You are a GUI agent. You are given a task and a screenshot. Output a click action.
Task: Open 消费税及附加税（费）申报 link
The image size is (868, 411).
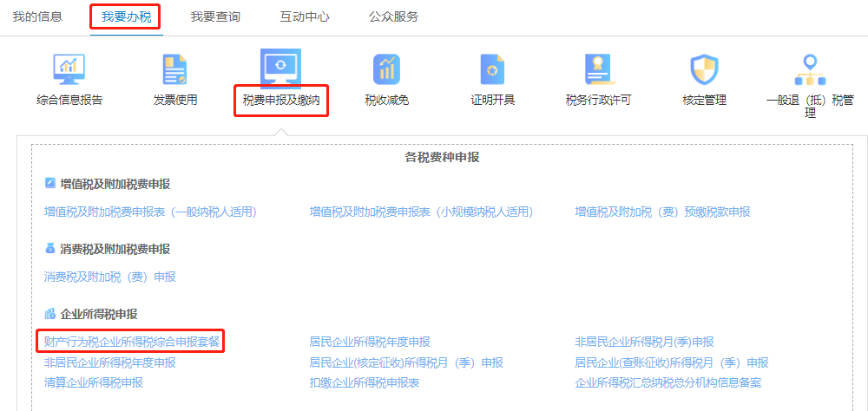point(110,277)
